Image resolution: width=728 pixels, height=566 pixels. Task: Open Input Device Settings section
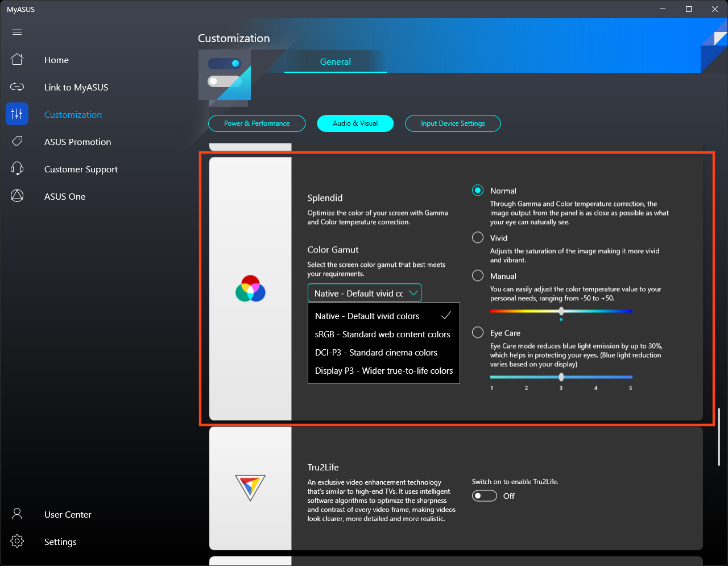click(x=453, y=123)
